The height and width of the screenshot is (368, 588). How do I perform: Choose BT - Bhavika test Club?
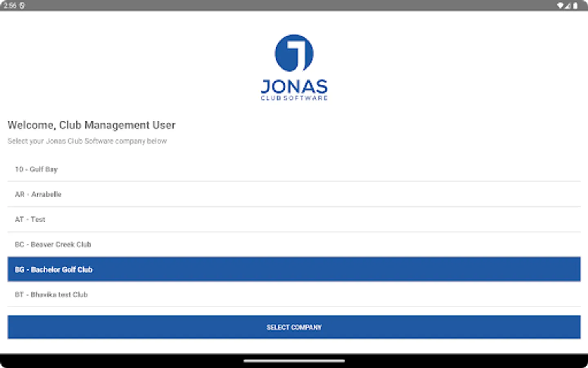tap(294, 294)
